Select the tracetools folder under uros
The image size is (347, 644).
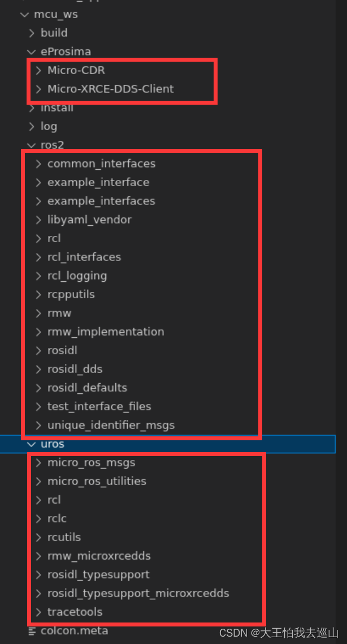pos(76,612)
